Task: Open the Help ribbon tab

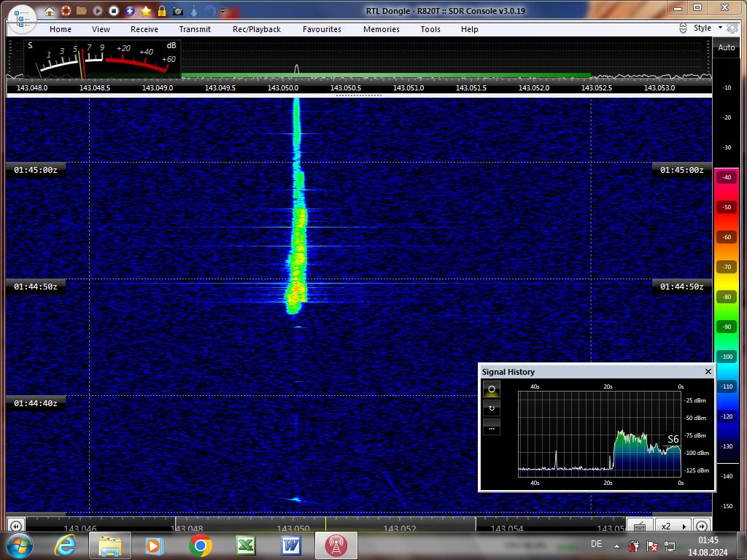Action: [470, 29]
